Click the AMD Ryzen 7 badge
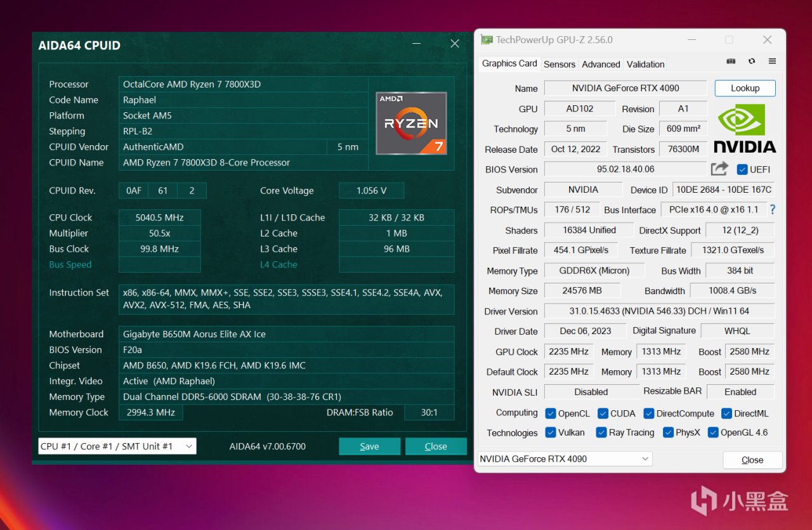The width and height of the screenshot is (812, 530). [411, 123]
